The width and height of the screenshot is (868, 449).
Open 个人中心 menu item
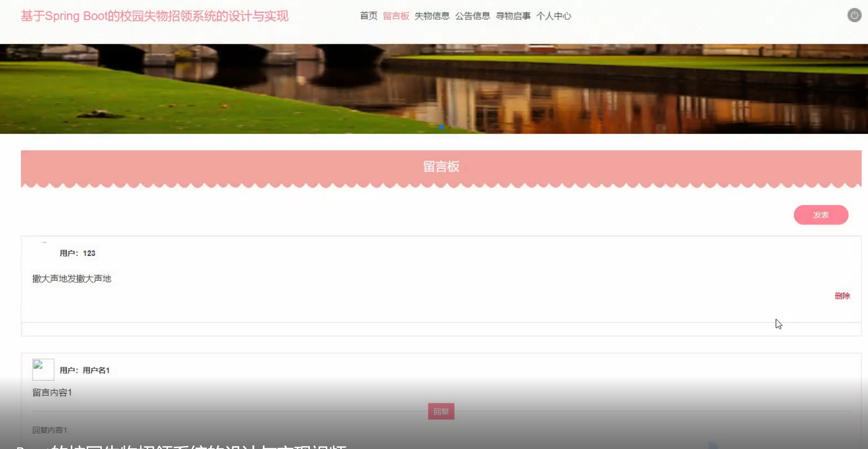(x=553, y=16)
